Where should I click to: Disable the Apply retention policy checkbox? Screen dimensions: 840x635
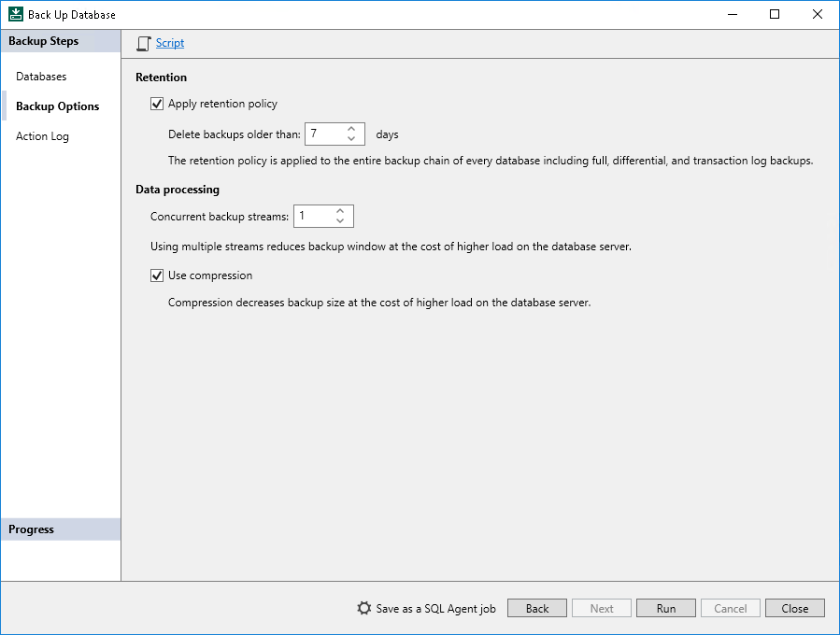coord(157,104)
